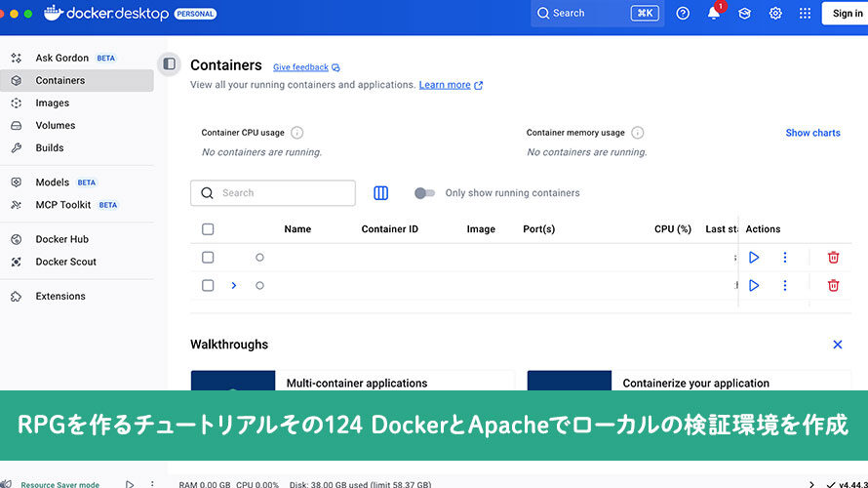Click the MCP Toolkit icon
The height and width of the screenshot is (488, 868).
point(16,205)
